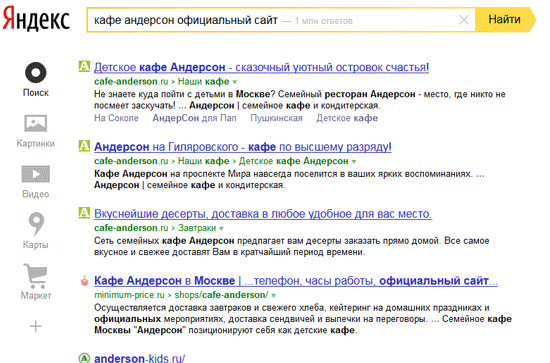Expand dropdown arrow after shops/cafe-anderson/ URL
The height and width of the screenshot is (363, 550).
click(x=274, y=296)
